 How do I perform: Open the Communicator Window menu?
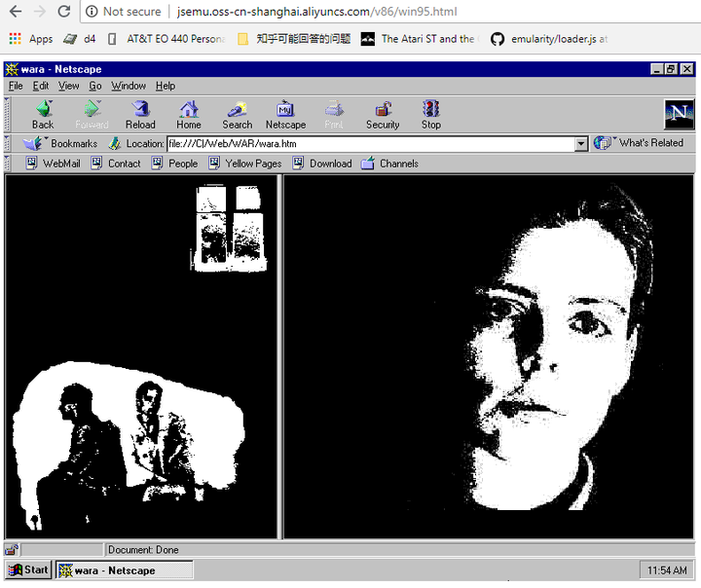click(x=129, y=86)
